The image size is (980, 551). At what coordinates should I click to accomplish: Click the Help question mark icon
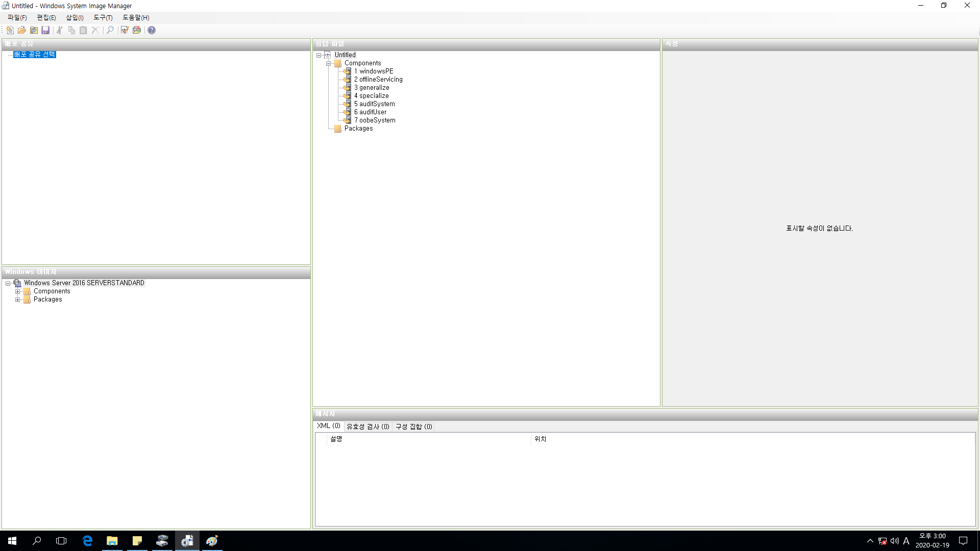click(x=152, y=30)
